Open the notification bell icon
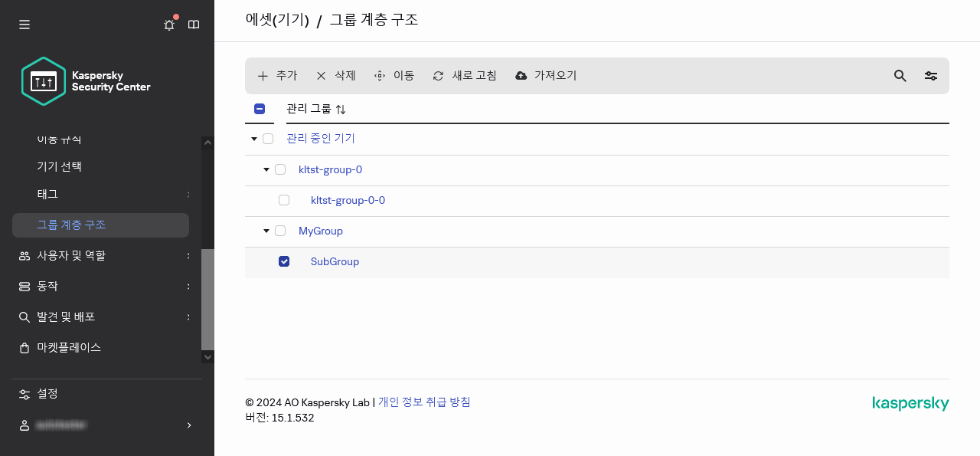 point(168,24)
